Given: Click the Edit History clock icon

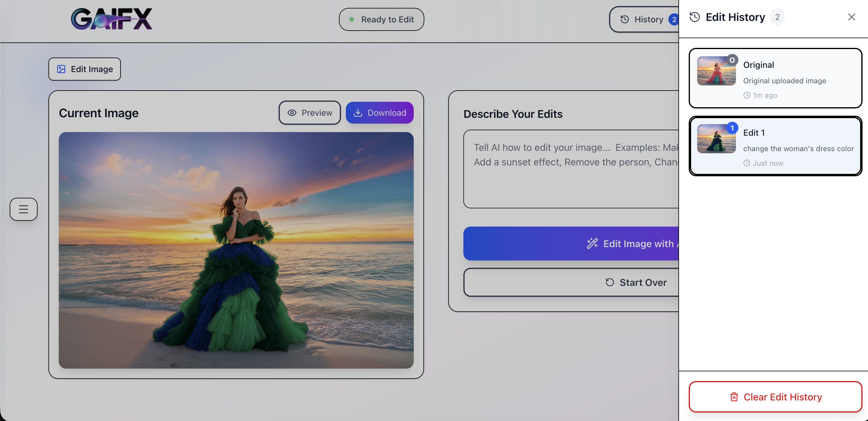Looking at the screenshot, I should coord(695,17).
